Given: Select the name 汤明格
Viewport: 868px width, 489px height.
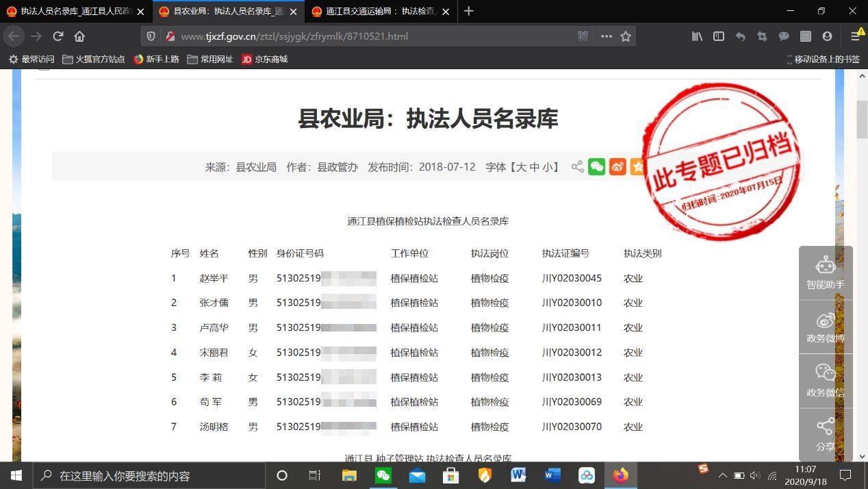Looking at the screenshot, I should pos(214,427).
